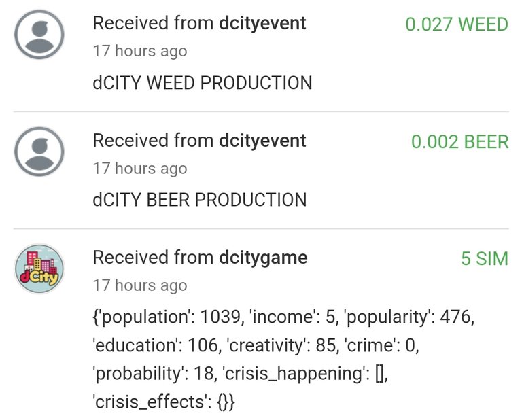The height and width of the screenshot is (420, 522).
Task: Click the 'Received from' text in the SIM row
Action: [x=153, y=258]
